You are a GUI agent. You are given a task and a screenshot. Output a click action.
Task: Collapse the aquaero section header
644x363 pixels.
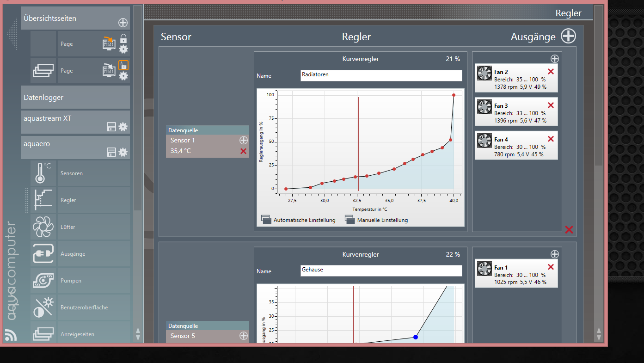75,148
